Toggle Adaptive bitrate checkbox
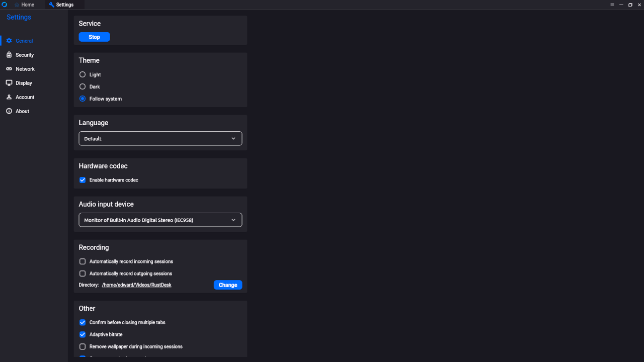 pos(83,334)
